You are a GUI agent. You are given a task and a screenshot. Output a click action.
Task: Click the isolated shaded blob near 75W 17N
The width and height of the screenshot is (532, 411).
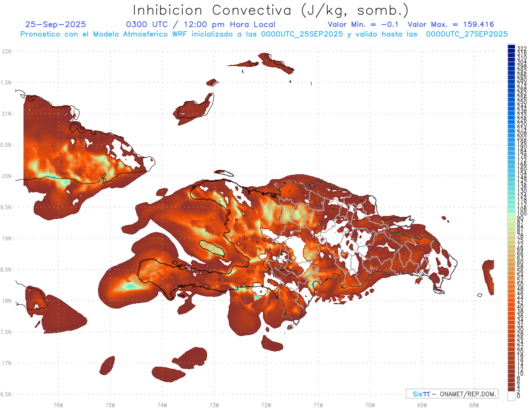(107, 365)
